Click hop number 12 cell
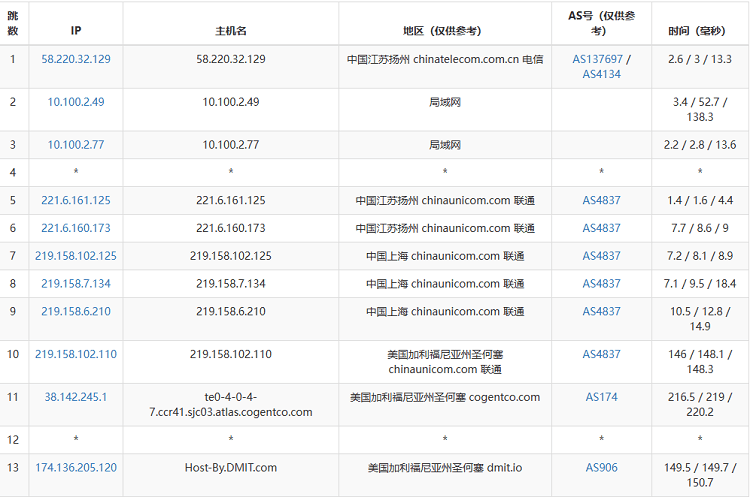 click(13, 440)
